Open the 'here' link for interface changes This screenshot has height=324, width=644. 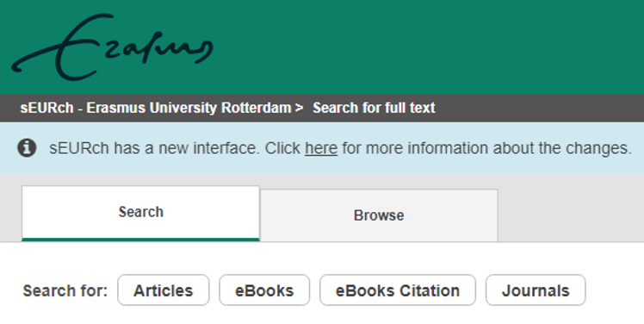[321, 148]
